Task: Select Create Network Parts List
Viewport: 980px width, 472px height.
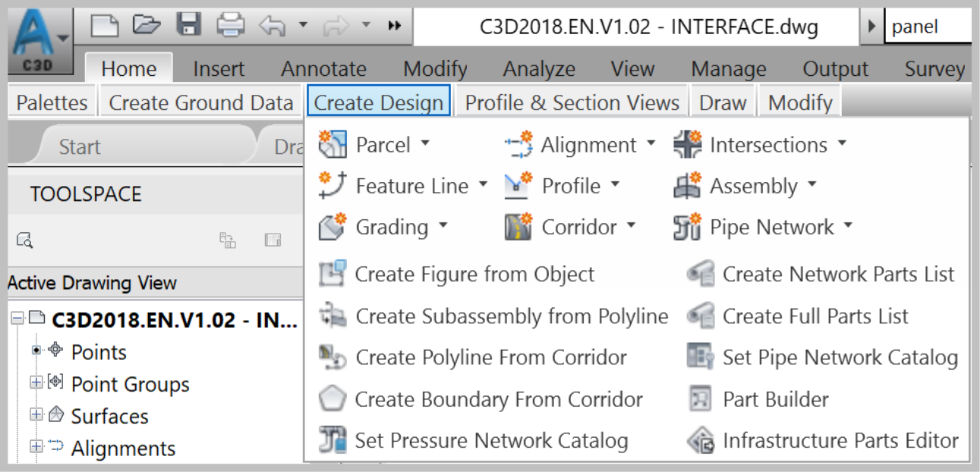Action: (x=821, y=274)
